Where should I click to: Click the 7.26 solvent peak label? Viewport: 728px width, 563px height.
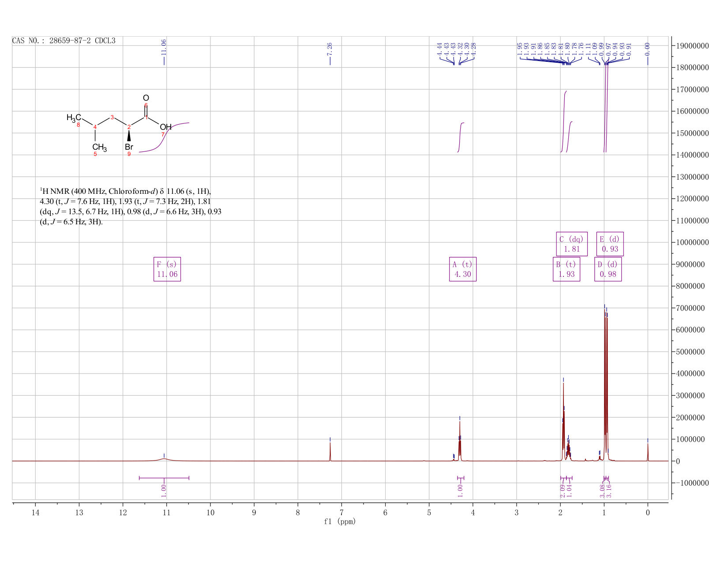(x=330, y=49)
